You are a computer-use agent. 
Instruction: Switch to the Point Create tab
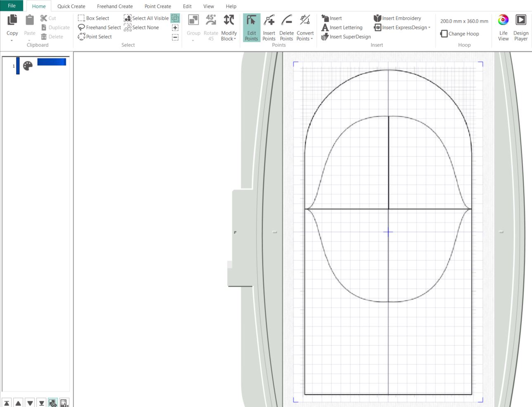click(x=158, y=6)
